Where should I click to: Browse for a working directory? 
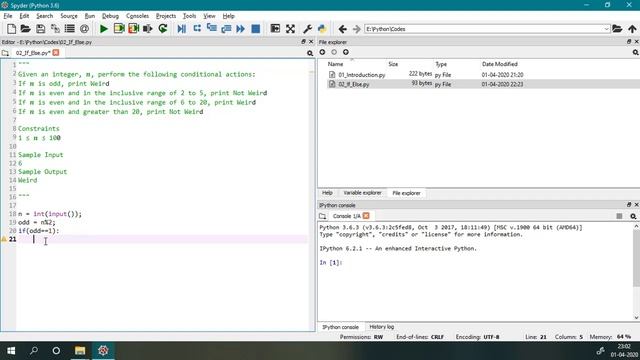pos(617,29)
